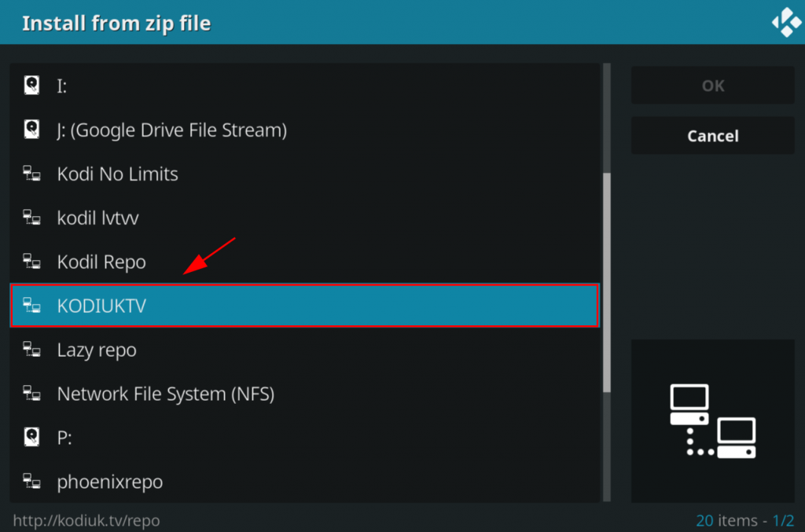
Task: Confirm with the OK button
Action: (x=712, y=86)
